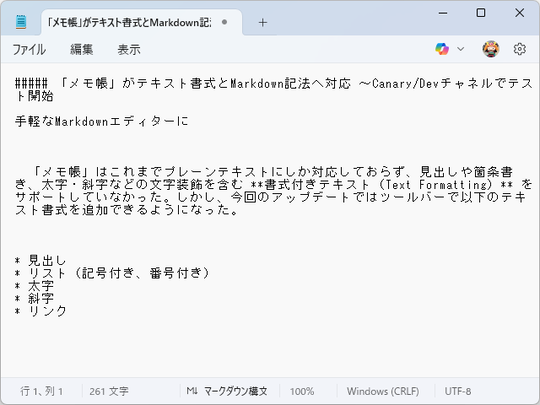
Task: Toggle マークダウン構文 mode in status bar
Action: (236, 391)
